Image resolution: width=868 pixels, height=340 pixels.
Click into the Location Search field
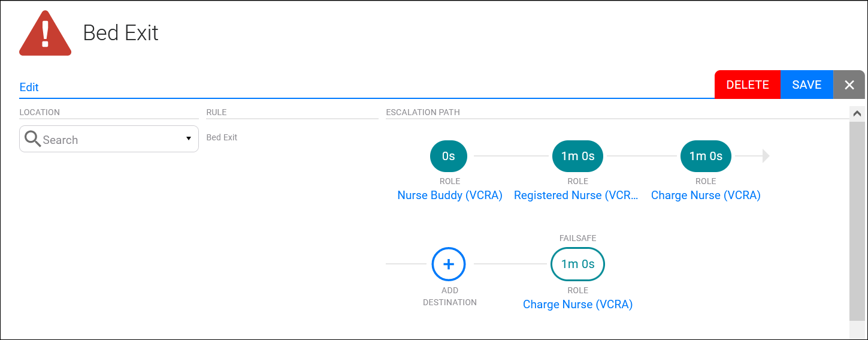109,139
